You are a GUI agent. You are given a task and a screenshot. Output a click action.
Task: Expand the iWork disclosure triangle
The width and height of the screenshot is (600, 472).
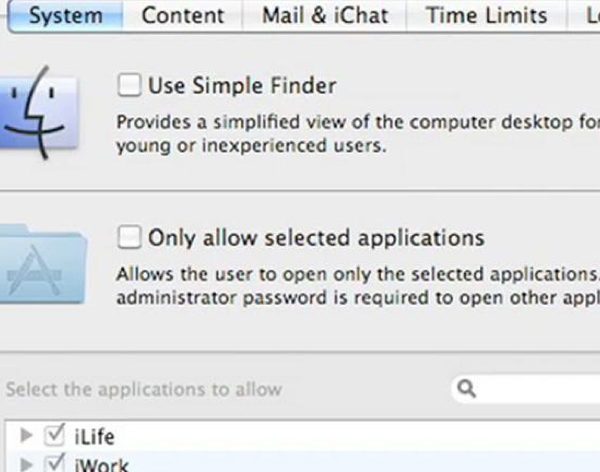[x=27, y=463]
